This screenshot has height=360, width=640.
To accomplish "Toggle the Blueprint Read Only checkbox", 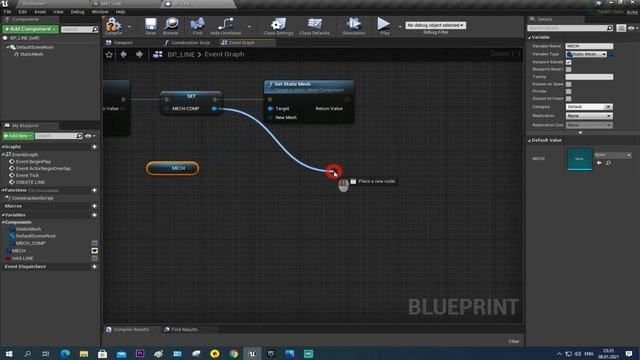I will 569,69.
